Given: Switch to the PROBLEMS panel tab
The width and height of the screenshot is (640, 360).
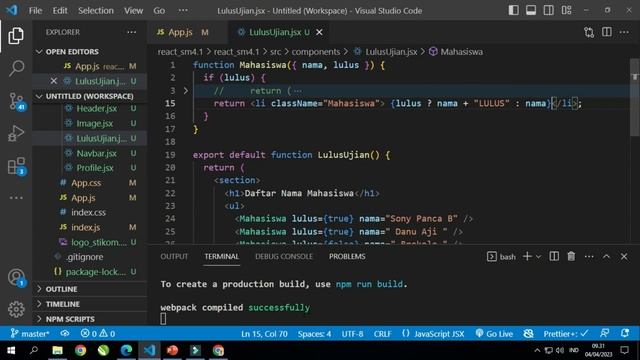Looking at the screenshot, I should (347, 257).
